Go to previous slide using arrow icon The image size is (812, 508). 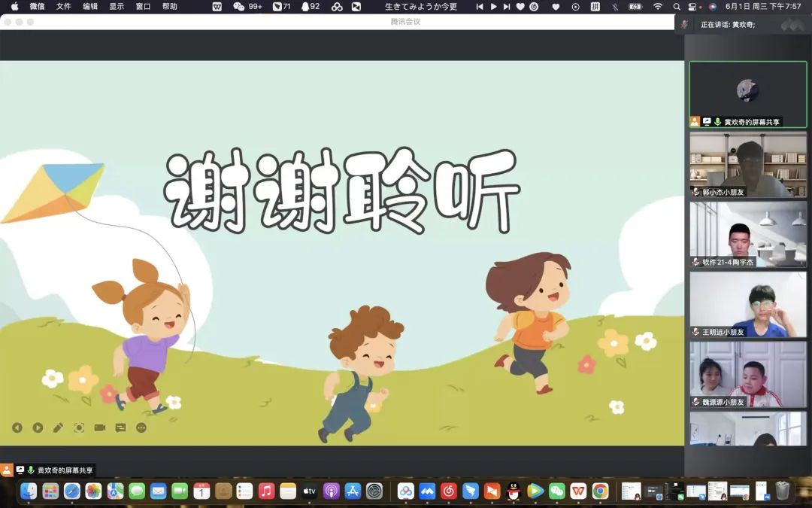point(17,427)
